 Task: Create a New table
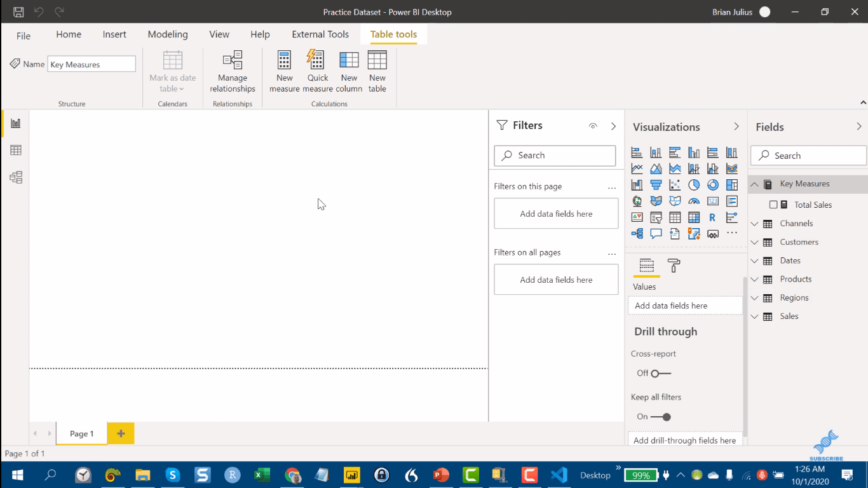[377, 71]
